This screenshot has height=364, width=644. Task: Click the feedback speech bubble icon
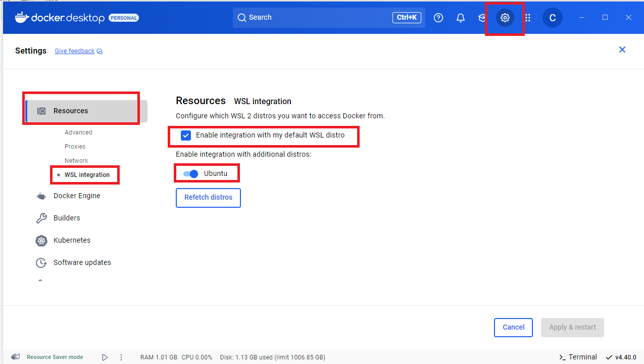point(100,51)
